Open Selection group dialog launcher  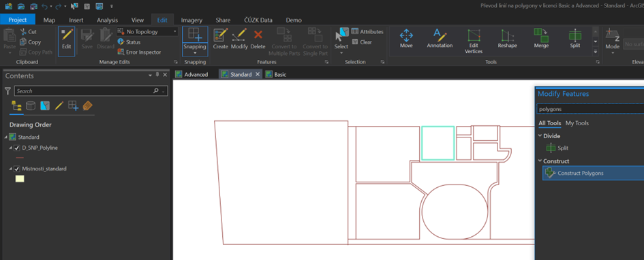[383, 63]
